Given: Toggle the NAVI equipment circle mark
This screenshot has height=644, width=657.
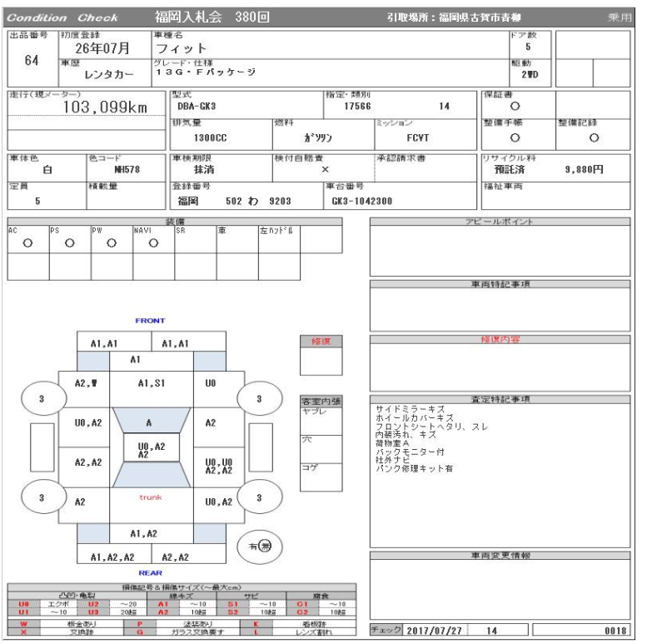Looking at the screenshot, I should 152,245.
